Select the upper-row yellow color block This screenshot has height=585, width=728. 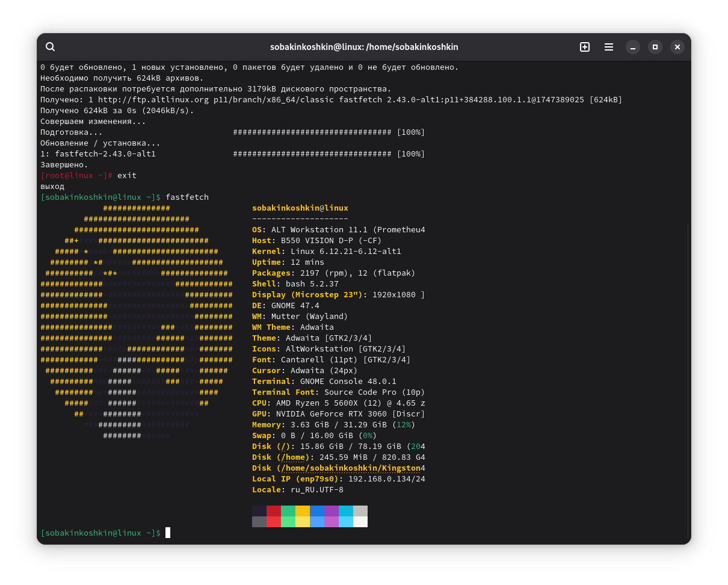point(303,511)
